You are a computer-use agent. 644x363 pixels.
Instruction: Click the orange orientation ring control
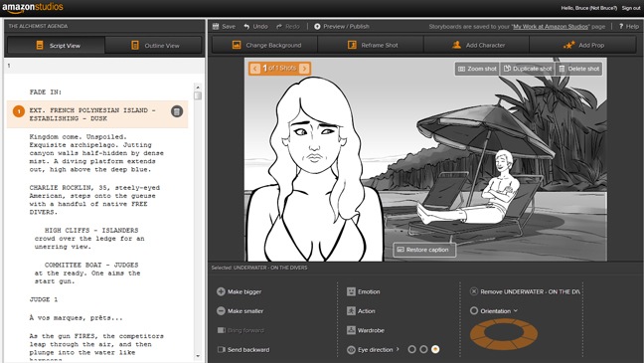(x=504, y=334)
